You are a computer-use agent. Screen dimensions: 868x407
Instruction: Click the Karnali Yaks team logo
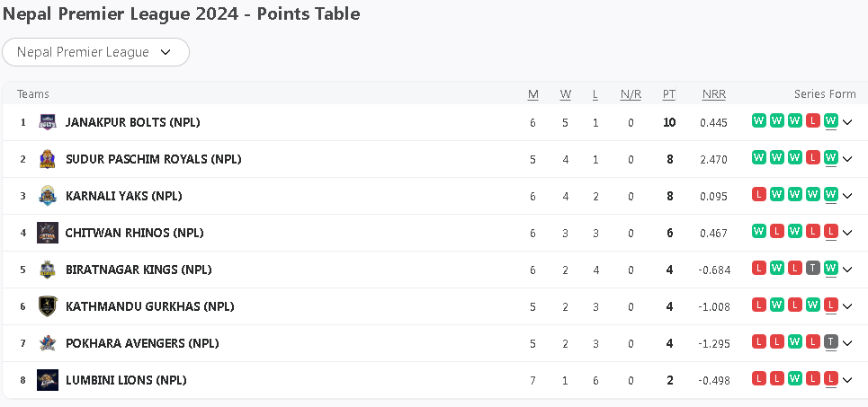tap(48, 196)
